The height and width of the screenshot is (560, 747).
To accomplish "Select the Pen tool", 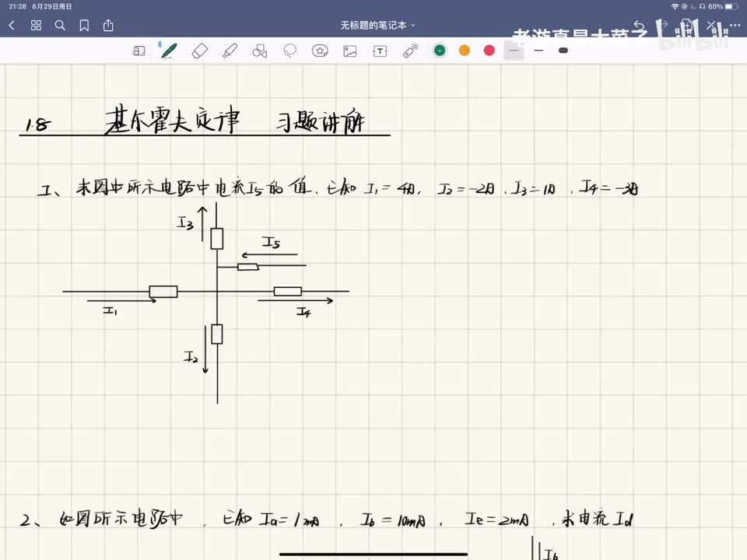I will click(169, 51).
